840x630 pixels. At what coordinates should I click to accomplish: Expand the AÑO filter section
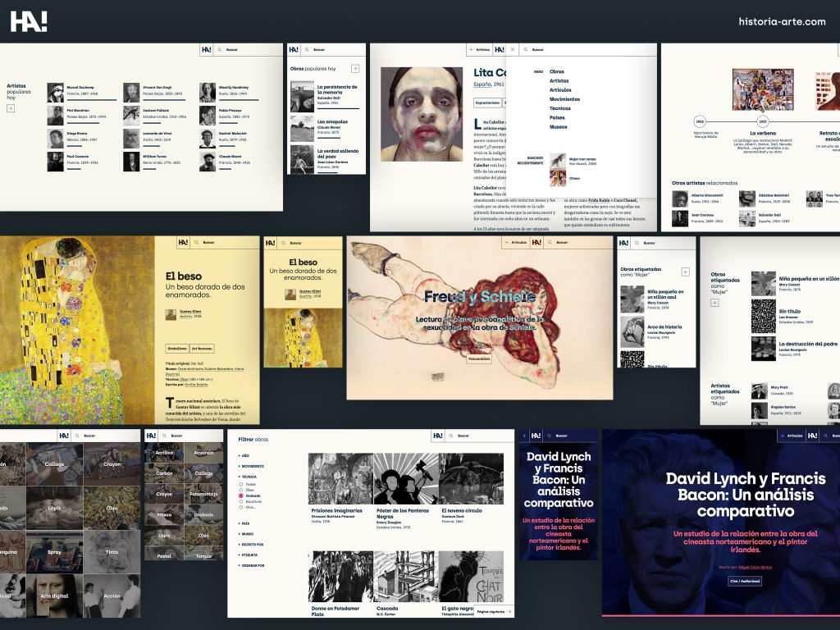(244, 456)
